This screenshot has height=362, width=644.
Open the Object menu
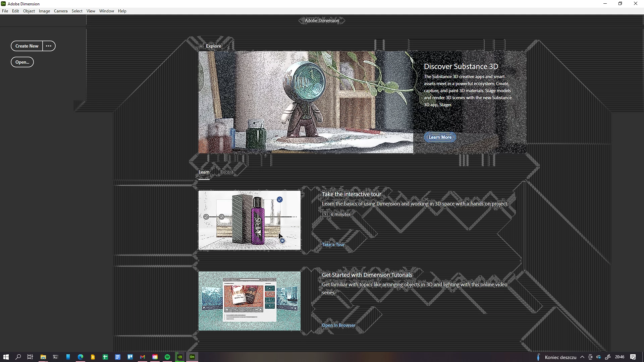coord(29,11)
